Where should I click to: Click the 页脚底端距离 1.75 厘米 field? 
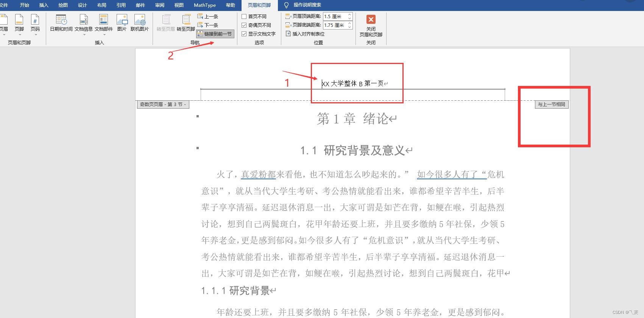[x=335, y=25]
